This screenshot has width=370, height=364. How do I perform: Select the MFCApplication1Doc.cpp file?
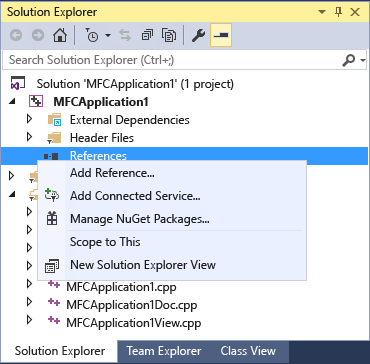coord(132,305)
